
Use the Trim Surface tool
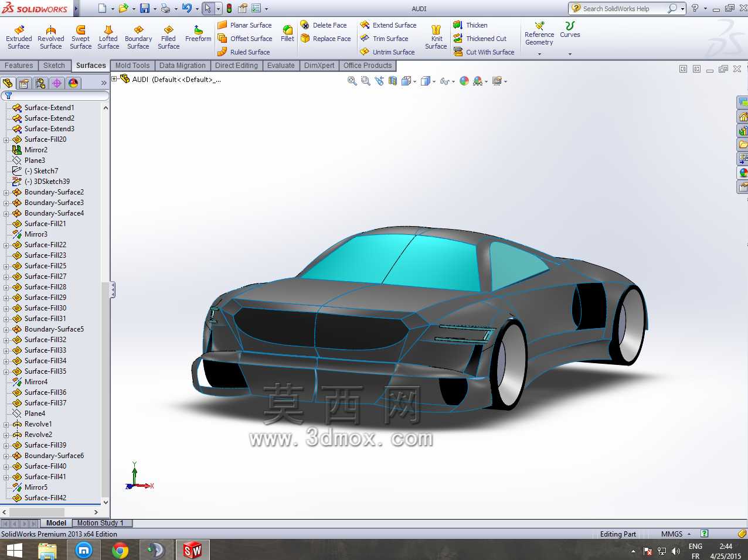[x=384, y=39]
